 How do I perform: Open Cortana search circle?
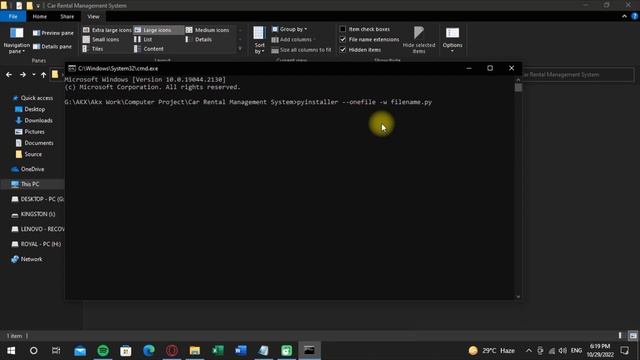33,351
